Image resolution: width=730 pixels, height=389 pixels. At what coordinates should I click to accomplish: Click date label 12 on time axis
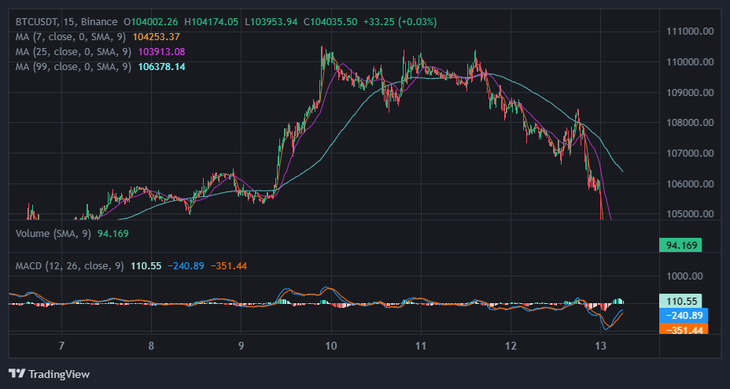tap(511, 346)
